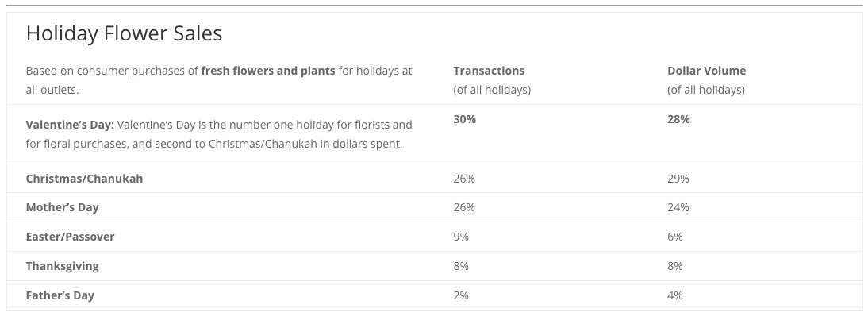The width and height of the screenshot is (868, 324).
Task: Click the Transactions column header
Action: (489, 71)
